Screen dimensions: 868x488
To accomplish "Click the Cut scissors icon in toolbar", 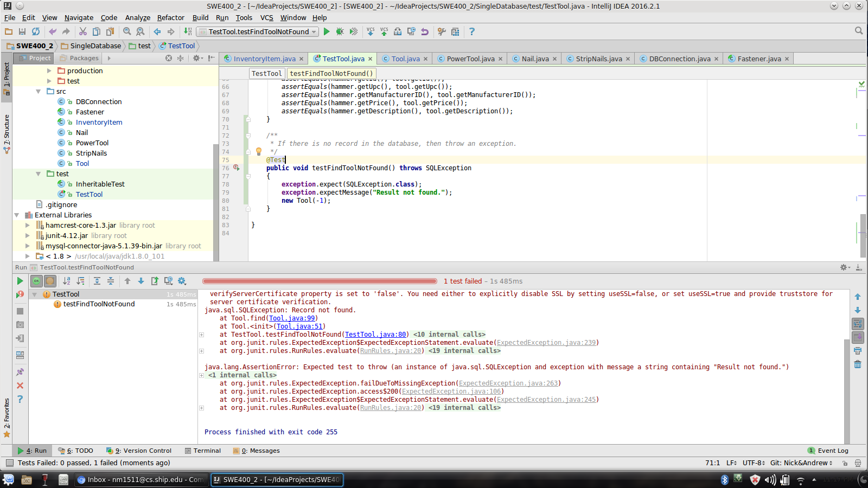I will tap(83, 31).
